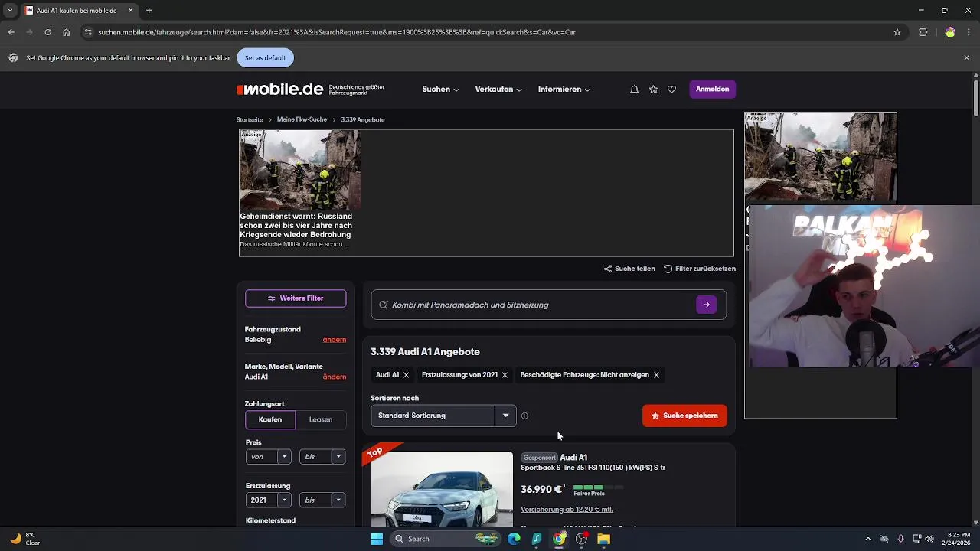Image resolution: width=980 pixels, height=551 pixels.
Task: Remove the Erstzulassung von 2021 chip
Action: coord(505,375)
